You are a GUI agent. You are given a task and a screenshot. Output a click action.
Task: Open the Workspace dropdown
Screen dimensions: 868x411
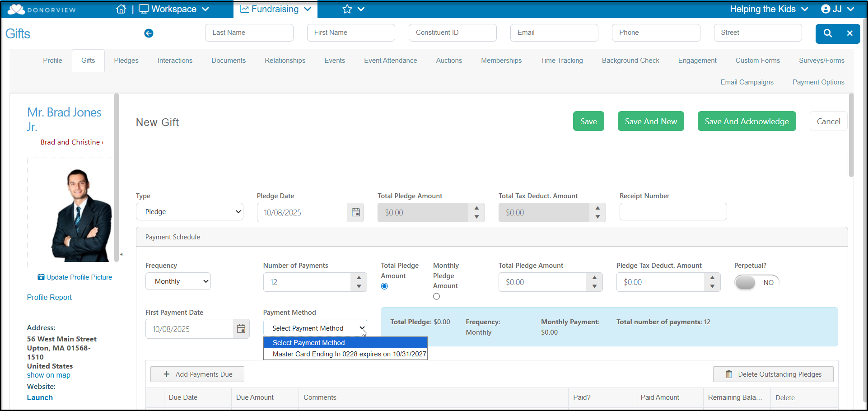click(x=174, y=9)
